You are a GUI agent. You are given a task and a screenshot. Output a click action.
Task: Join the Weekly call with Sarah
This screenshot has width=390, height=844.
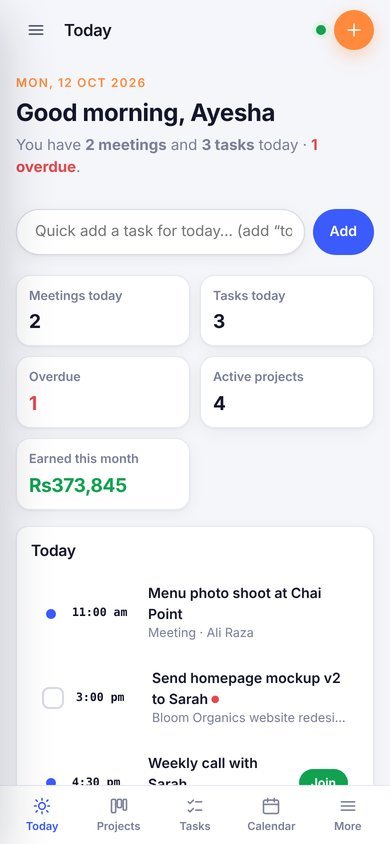tap(323, 779)
